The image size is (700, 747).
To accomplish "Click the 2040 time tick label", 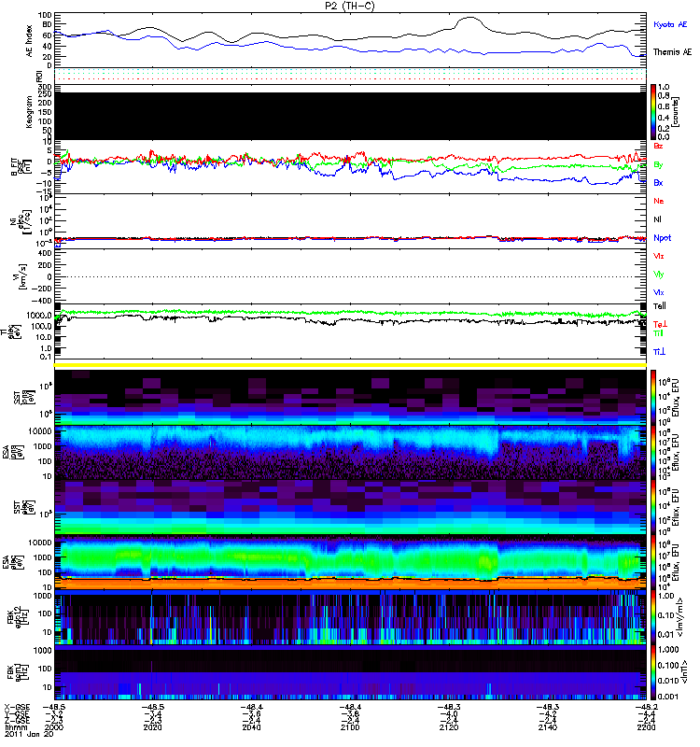I will pos(251,727).
